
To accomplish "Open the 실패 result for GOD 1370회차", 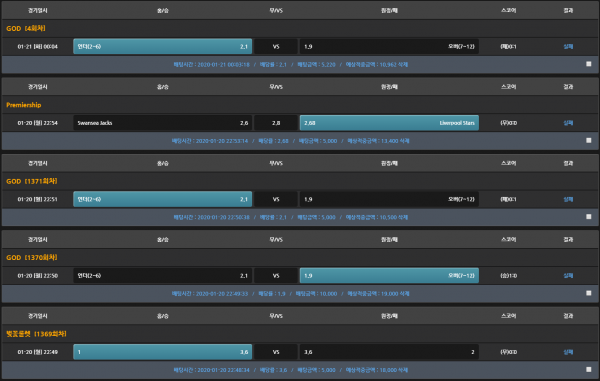I will coord(568,275).
